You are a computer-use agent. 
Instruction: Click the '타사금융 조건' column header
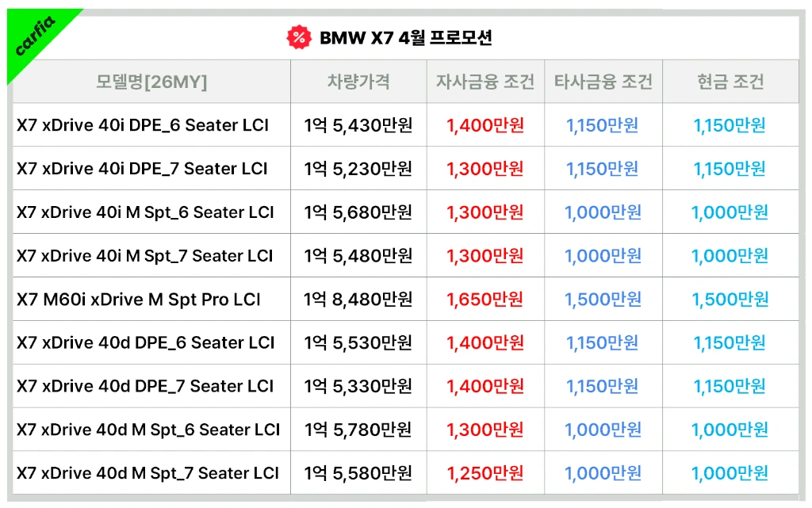point(603,81)
